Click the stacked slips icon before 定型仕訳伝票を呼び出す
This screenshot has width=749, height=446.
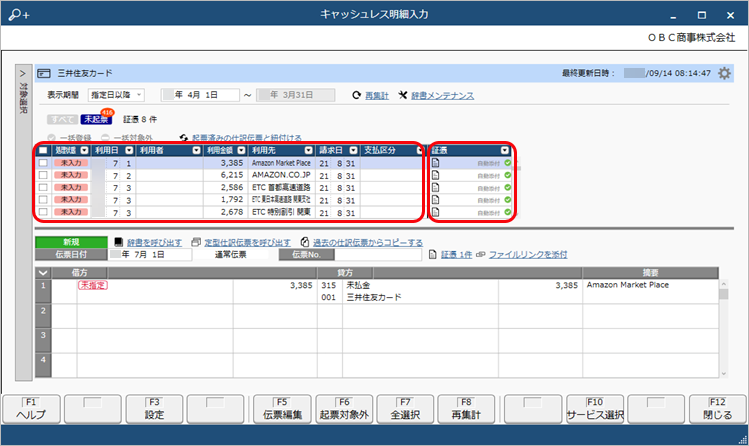pyautogui.click(x=195, y=242)
